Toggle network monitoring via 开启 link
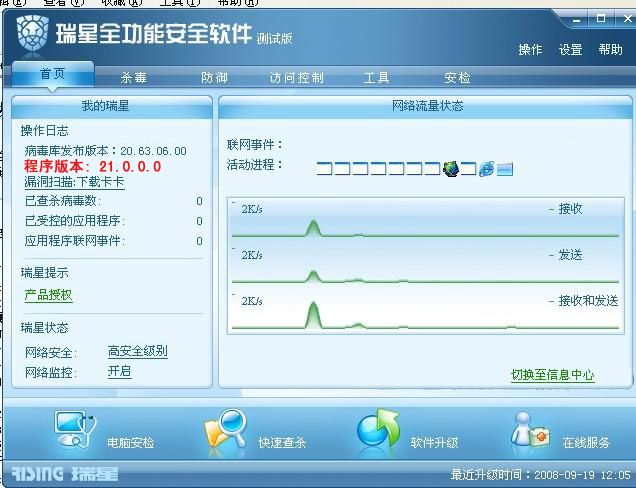 pos(119,372)
